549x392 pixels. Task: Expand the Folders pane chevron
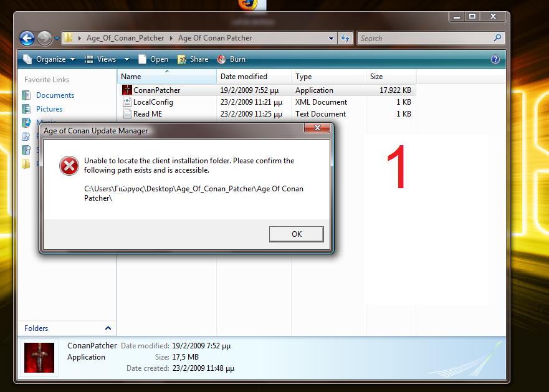click(x=108, y=328)
